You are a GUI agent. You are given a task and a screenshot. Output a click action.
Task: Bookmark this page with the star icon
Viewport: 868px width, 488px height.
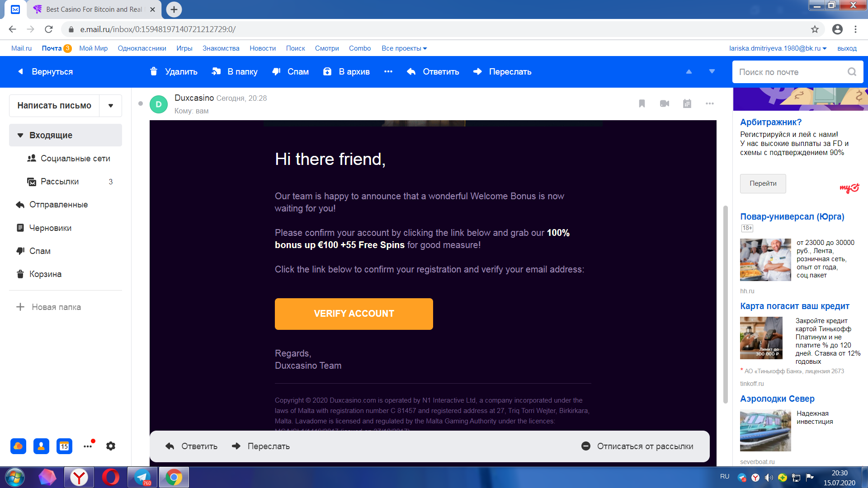[x=815, y=29]
